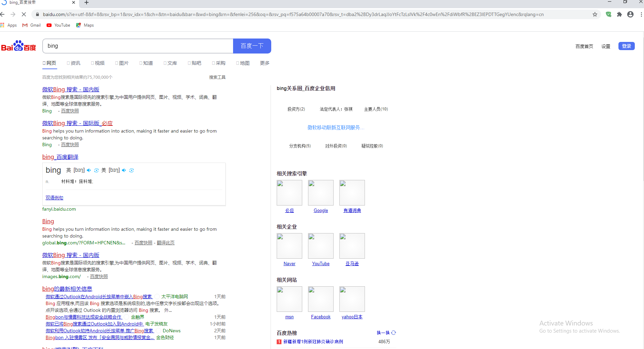The width and height of the screenshot is (644, 349).
Task: Play the British pronunciation of bing
Action: (89, 170)
